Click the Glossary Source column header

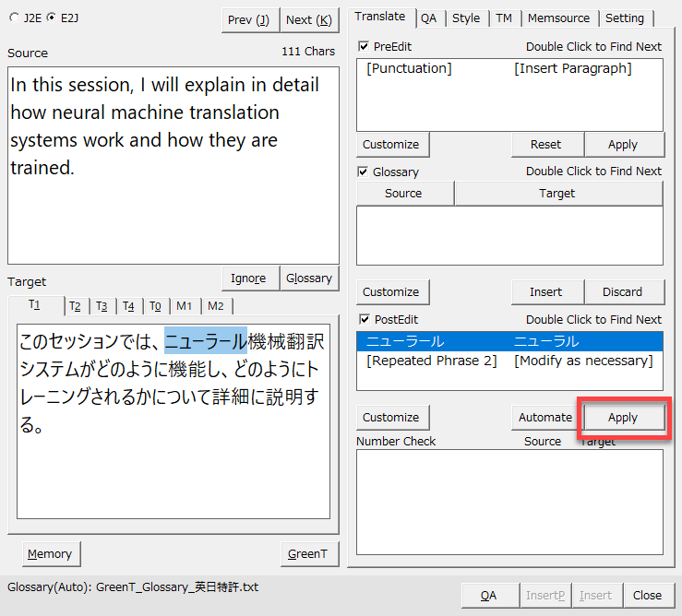coord(403,194)
